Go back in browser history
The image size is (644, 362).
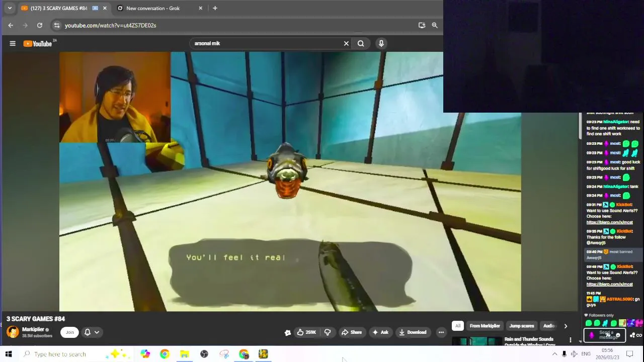[x=11, y=25]
